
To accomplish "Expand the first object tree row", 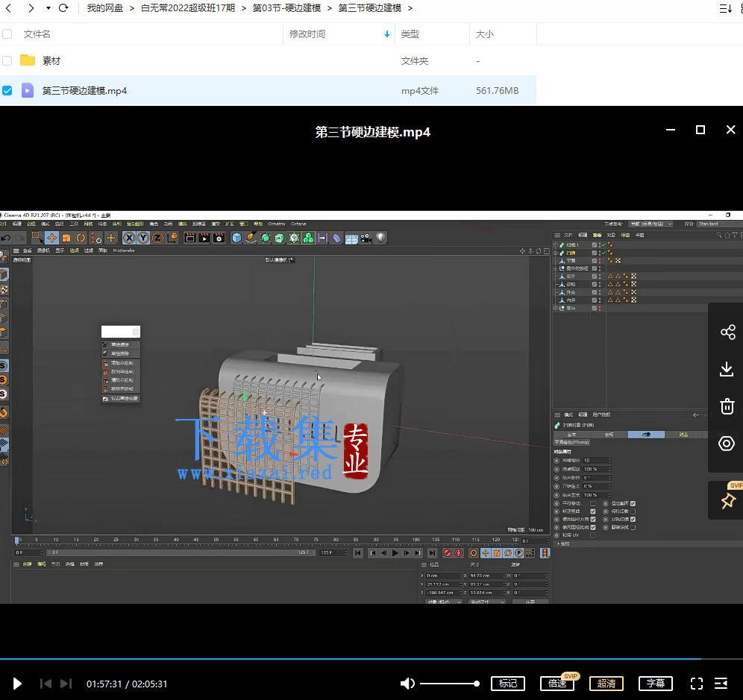I will coord(556,245).
